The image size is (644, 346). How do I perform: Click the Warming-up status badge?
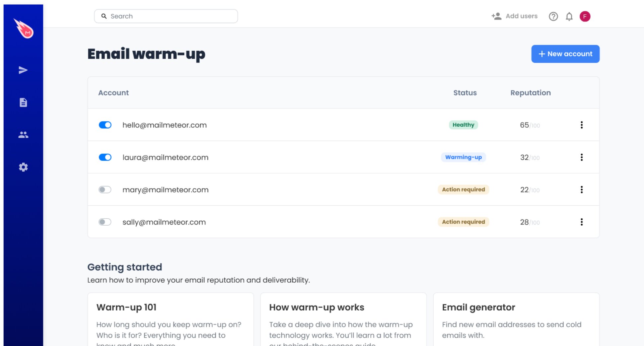click(464, 157)
